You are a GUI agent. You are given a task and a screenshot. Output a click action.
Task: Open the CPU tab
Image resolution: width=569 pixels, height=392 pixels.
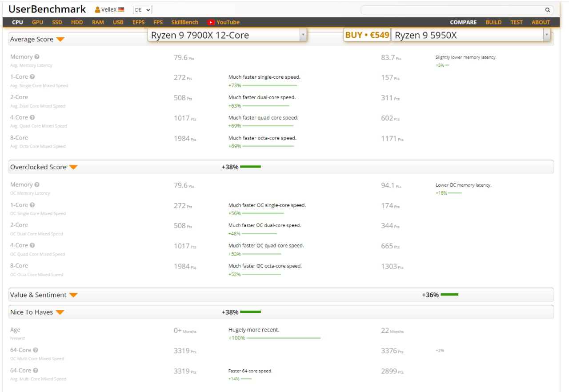click(x=18, y=22)
